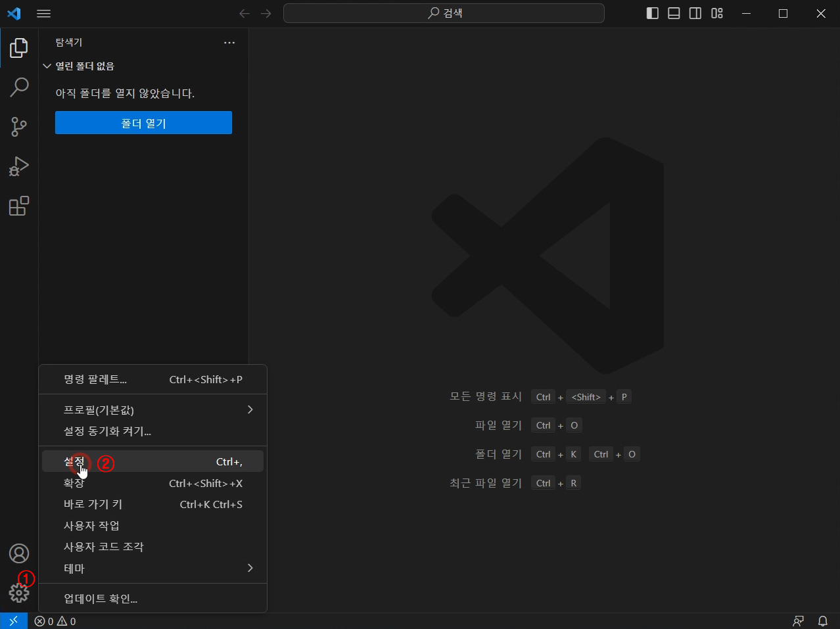840x629 pixels.
Task: Toggle the bottom panel layout icon
Action: [674, 13]
